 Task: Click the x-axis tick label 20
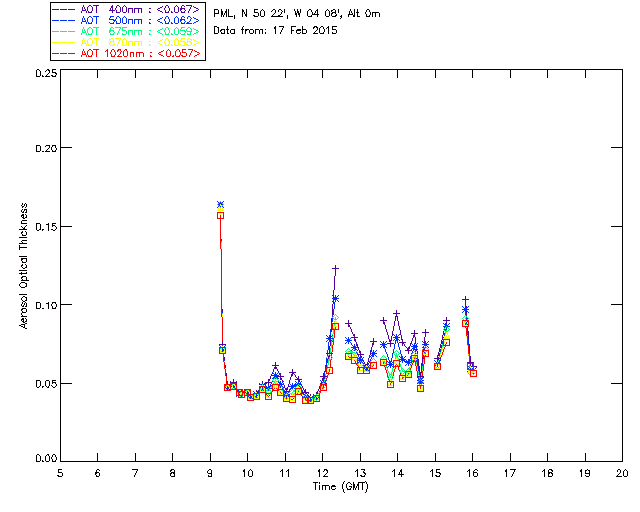622,473
